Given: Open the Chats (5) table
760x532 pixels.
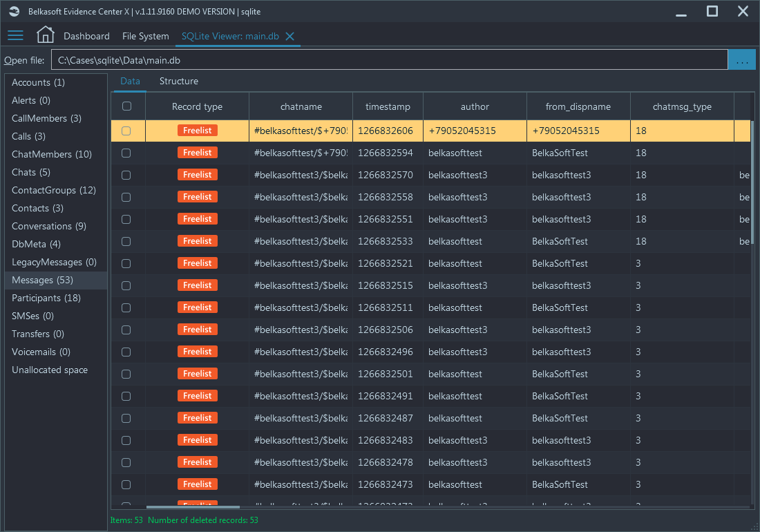Looking at the screenshot, I should [x=56, y=172].
